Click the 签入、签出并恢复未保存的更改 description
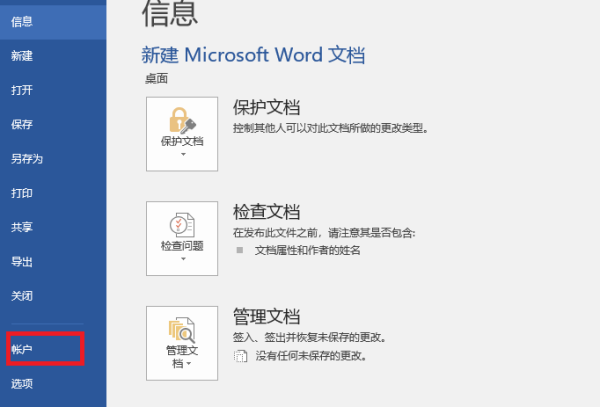600x407 pixels. click(310, 337)
